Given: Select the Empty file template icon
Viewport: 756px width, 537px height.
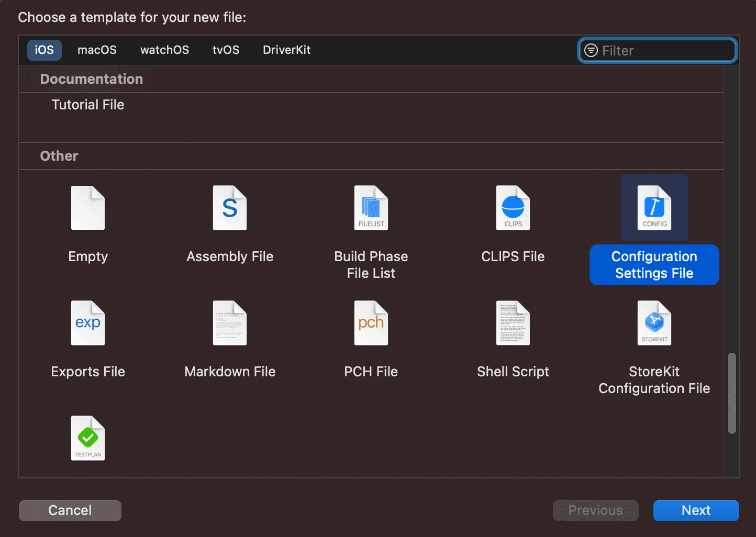Looking at the screenshot, I should click(88, 208).
